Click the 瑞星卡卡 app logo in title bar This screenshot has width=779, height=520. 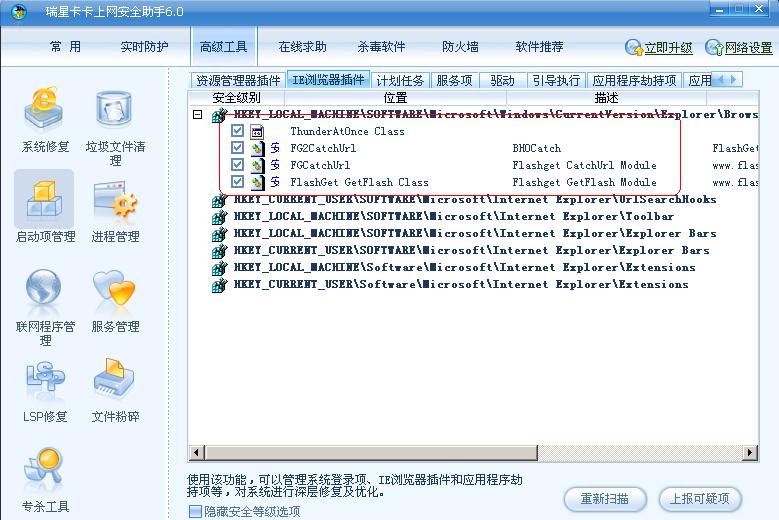tap(19, 12)
